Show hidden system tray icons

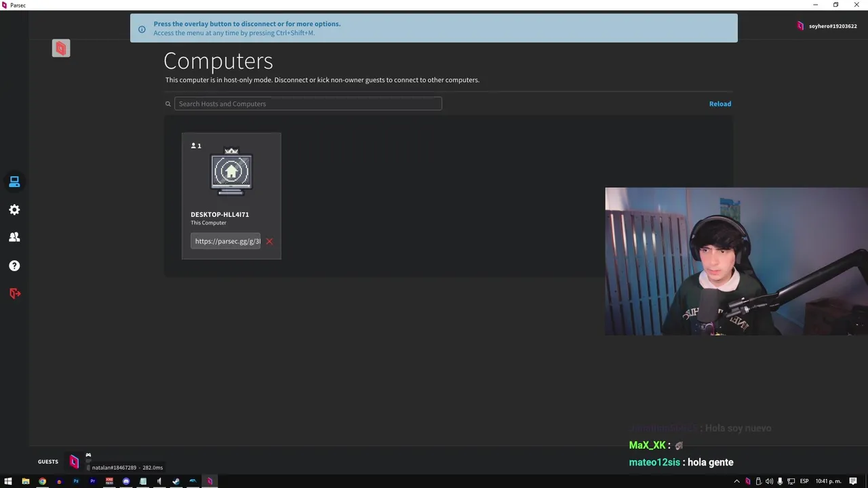(737, 481)
